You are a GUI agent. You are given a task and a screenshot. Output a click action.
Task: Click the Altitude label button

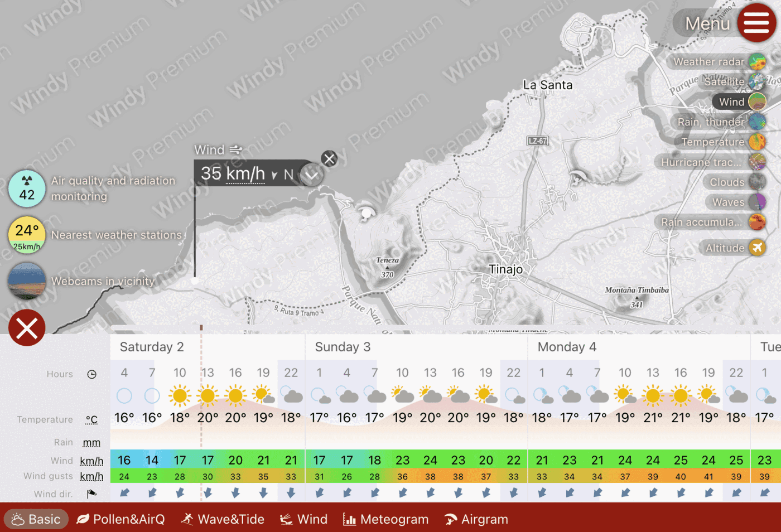[x=725, y=248]
